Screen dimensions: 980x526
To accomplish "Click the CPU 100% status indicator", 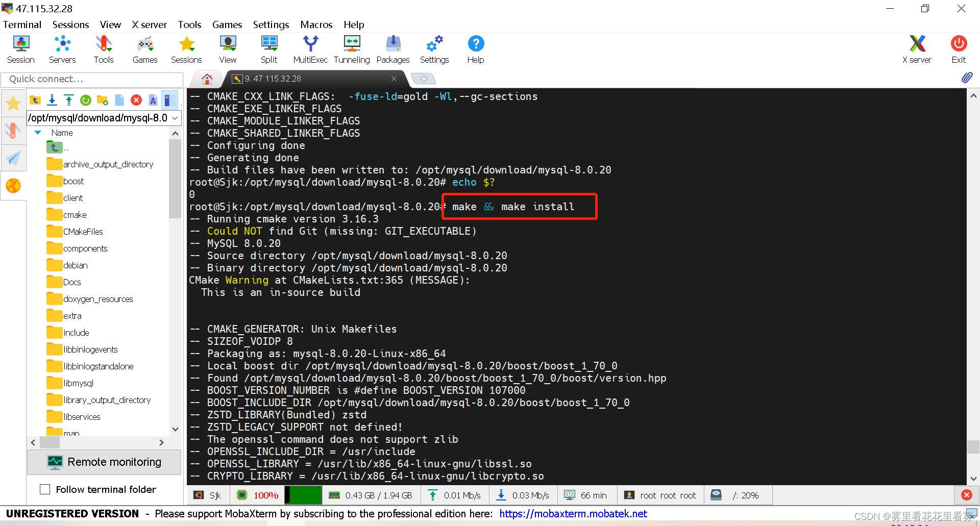I will tap(257, 495).
